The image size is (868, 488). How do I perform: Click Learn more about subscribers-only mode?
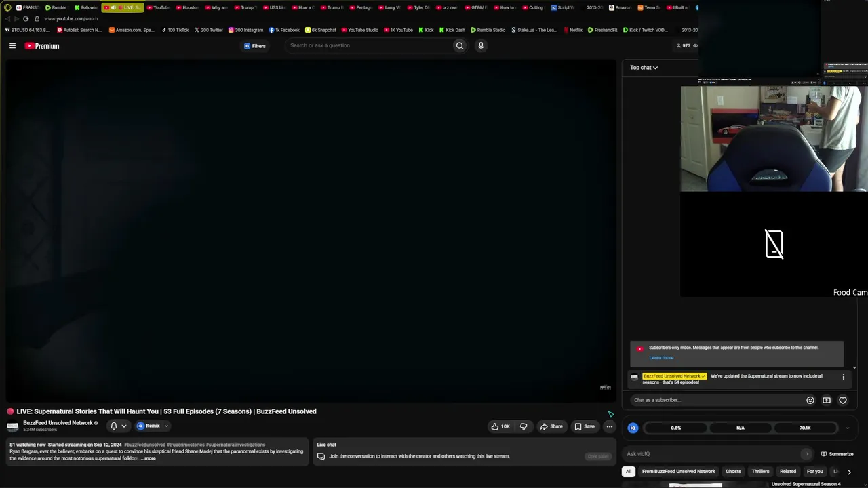pyautogui.click(x=661, y=358)
